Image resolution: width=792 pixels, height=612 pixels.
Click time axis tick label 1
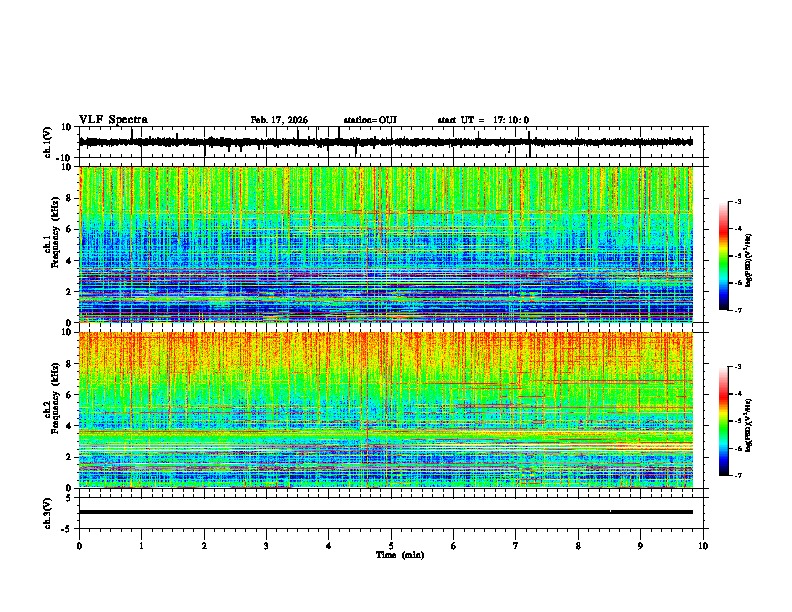(x=141, y=546)
